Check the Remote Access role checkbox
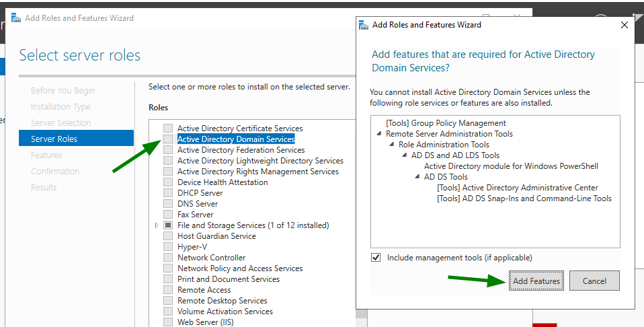 click(168, 290)
